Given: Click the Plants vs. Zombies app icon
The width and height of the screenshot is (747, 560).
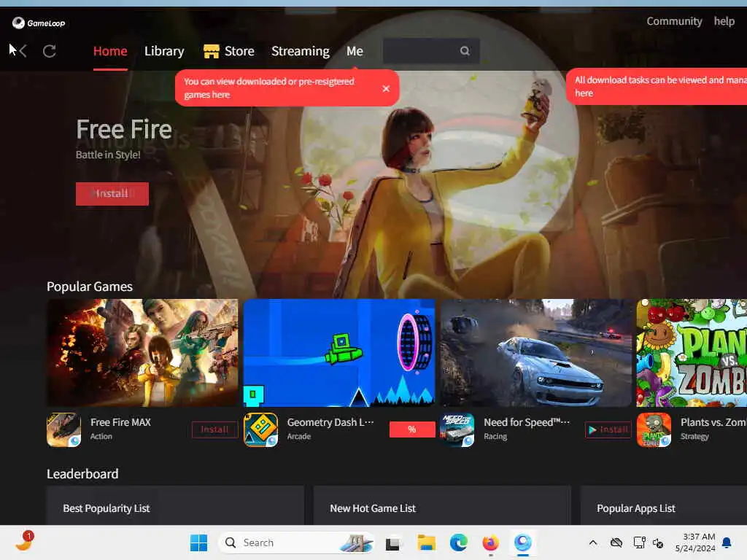Looking at the screenshot, I should (654, 429).
